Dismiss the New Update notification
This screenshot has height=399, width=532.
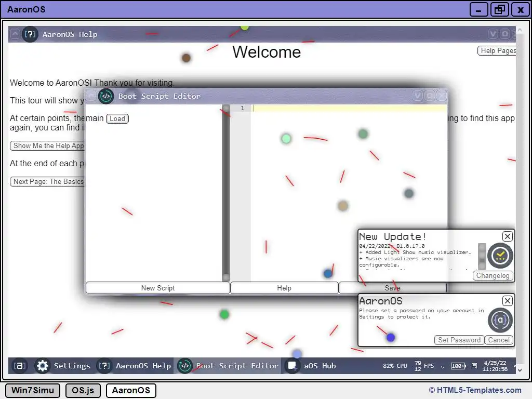point(507,236)
